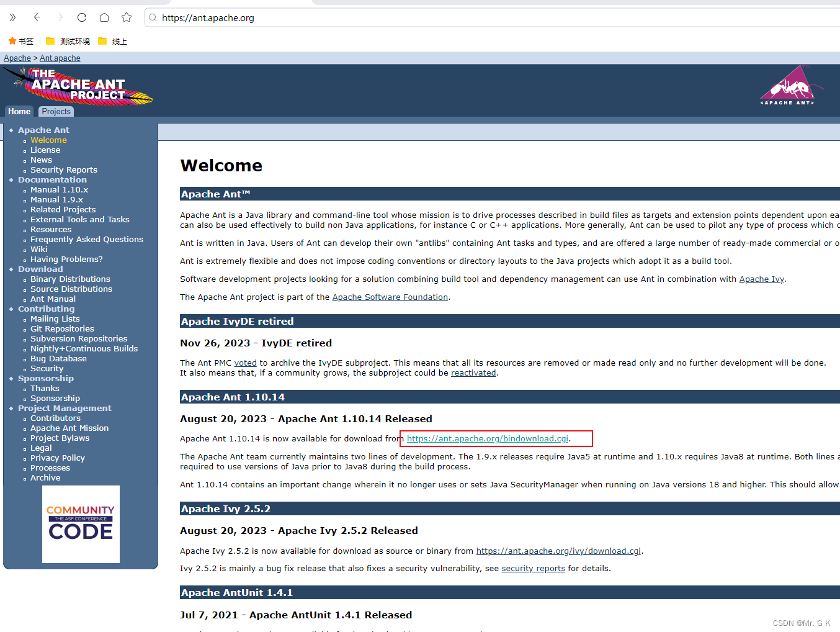The height and width of the screenshot is (632, 840).
Task: Click the Apache Ant sidebar section heading
Action: pos(43,130)
